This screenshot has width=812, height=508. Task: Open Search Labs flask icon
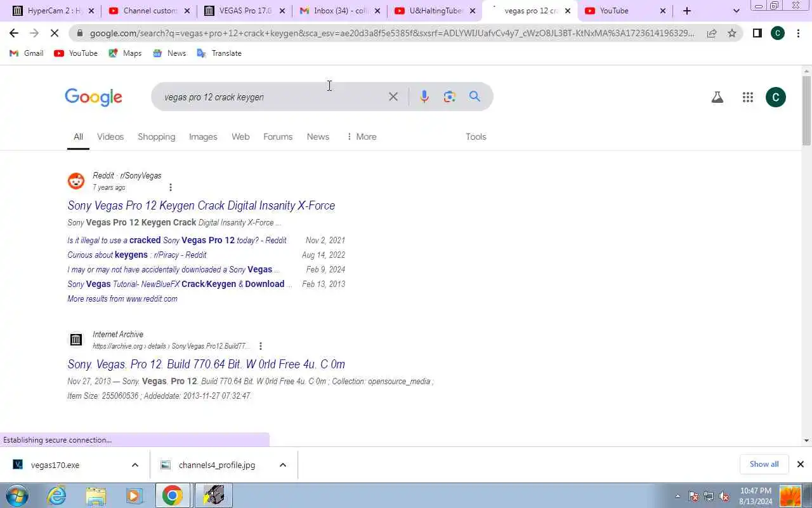[x=717, y=97]
